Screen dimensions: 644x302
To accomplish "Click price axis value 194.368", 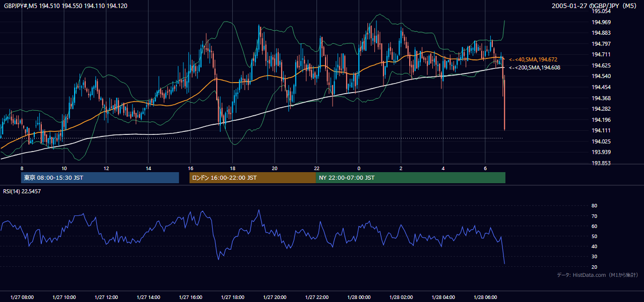I will click(601, 98).
